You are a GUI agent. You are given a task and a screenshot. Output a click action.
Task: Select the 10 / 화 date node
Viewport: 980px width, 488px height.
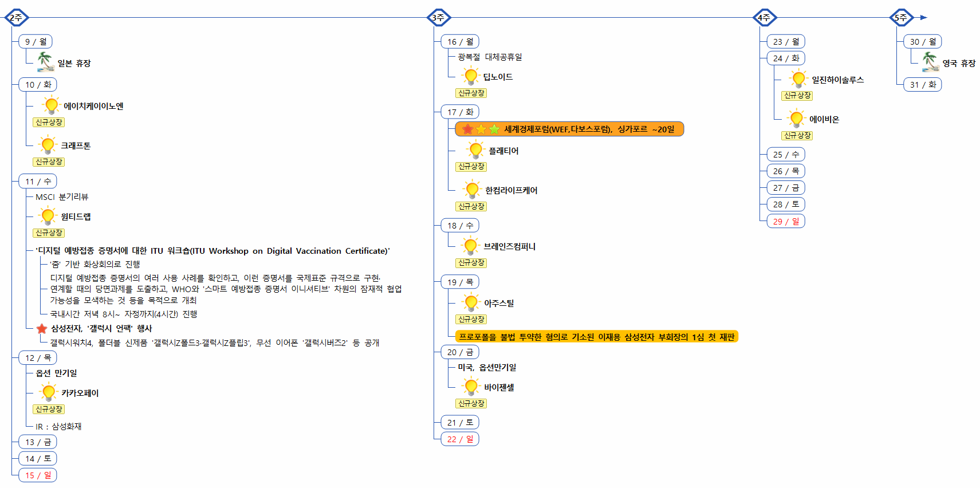[x=38, y=84]
